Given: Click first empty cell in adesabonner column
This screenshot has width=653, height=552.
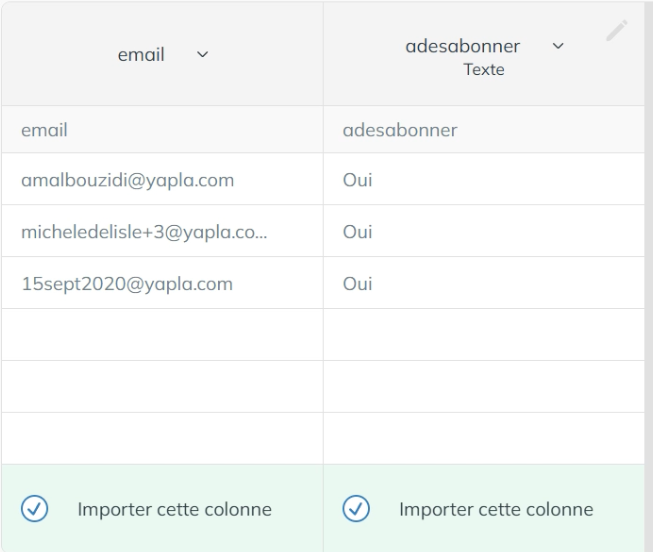Looking at the screenshot, I should [x=484, y=335].
